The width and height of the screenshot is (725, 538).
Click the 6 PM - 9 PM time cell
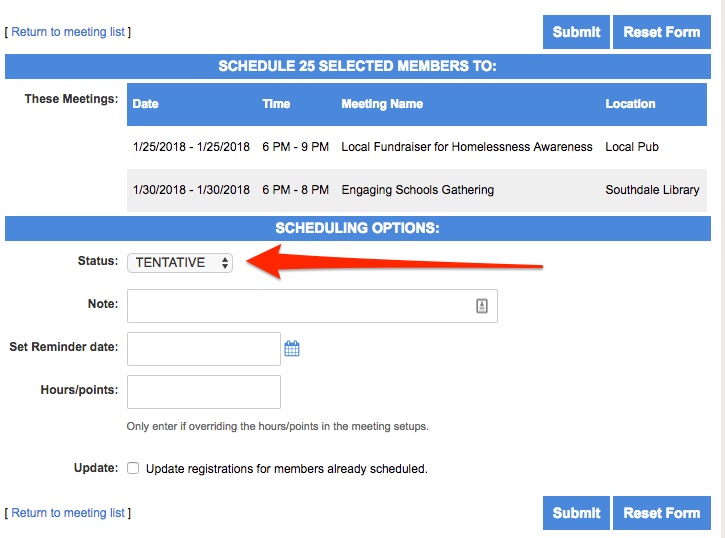[295, 147]
